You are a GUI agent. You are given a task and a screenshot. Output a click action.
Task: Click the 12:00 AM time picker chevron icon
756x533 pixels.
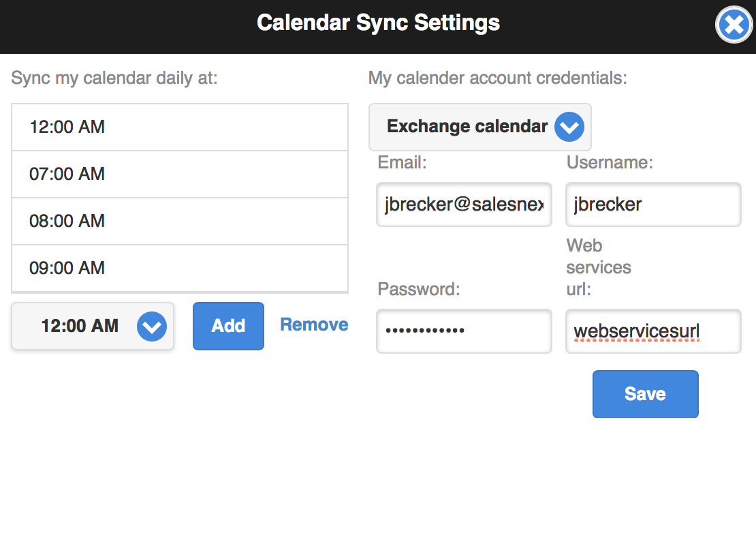(152, 326)
